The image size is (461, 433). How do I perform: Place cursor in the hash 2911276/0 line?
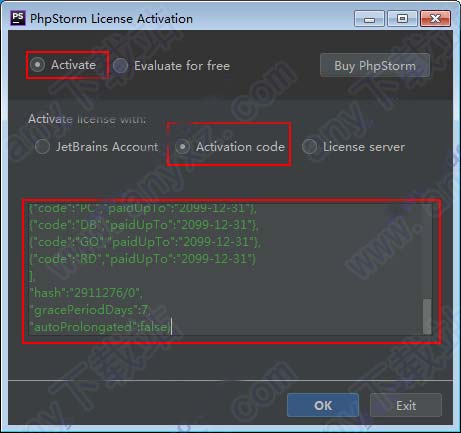(x=86, y=293)
